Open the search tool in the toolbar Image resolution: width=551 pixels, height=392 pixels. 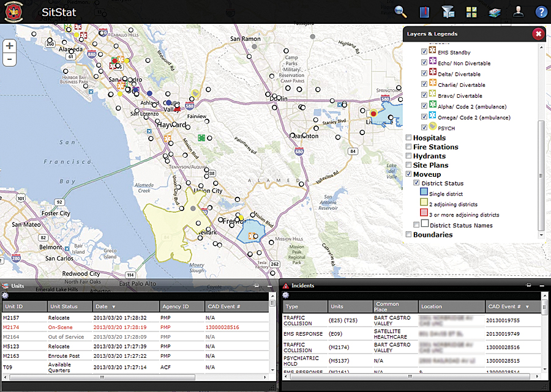pos(399,12)
